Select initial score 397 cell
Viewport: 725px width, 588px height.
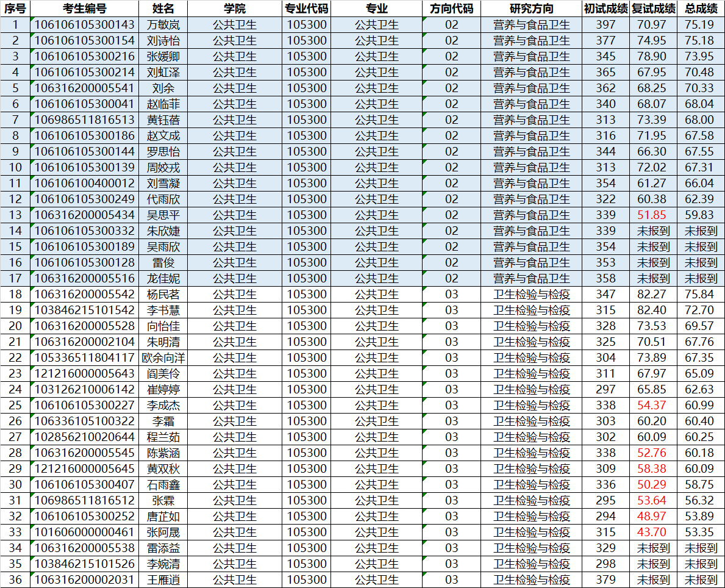[x=605, y=25]
